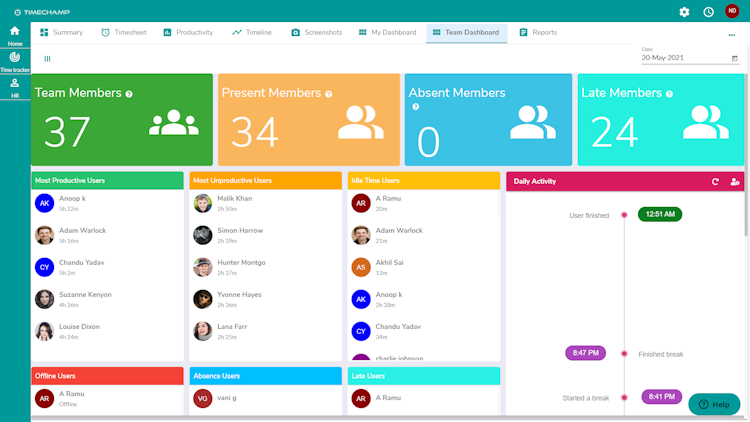Click AR avatar in Late Users
The height and width of the screenshot is (422, 750).
(x=361, y=398)
